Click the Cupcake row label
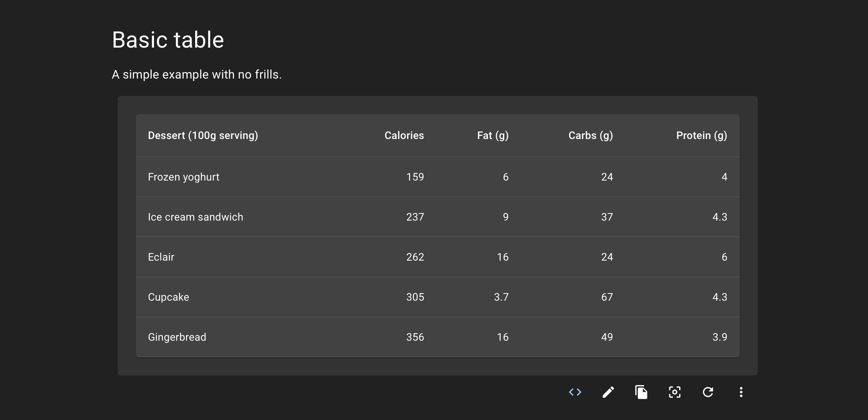Image resolution: width=868 pixels, height=420 pixels. click(x=168, y=297)
